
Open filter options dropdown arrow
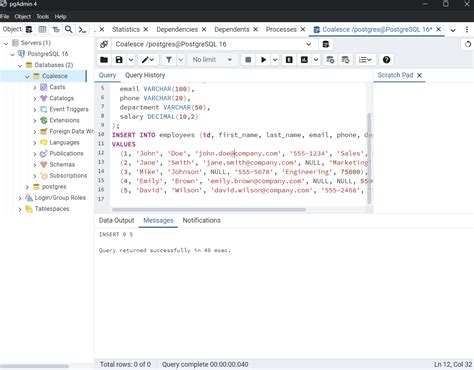(181, 60)
